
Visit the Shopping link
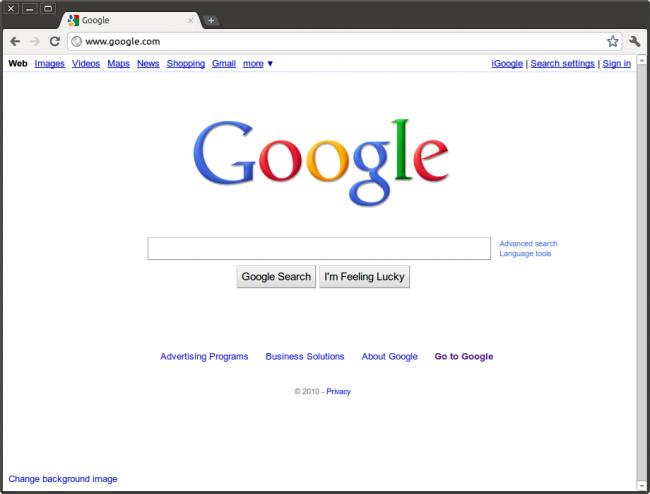[186, 63]
